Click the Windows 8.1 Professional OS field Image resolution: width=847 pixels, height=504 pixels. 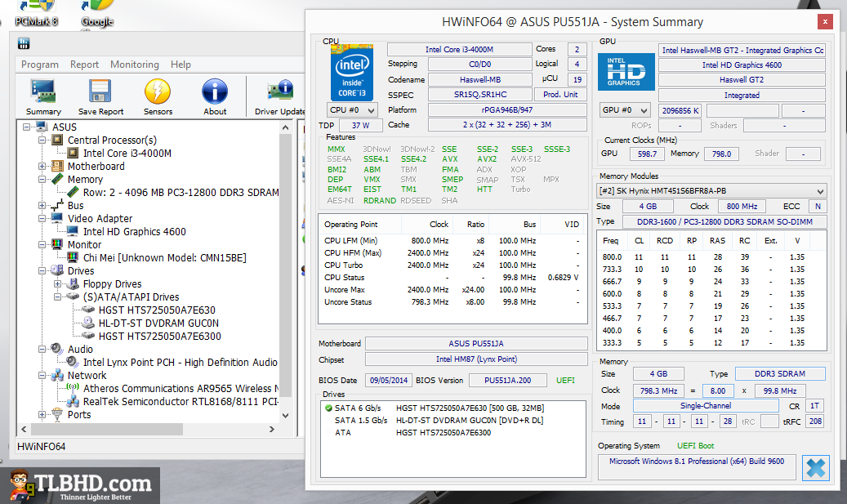pos(697,466)
